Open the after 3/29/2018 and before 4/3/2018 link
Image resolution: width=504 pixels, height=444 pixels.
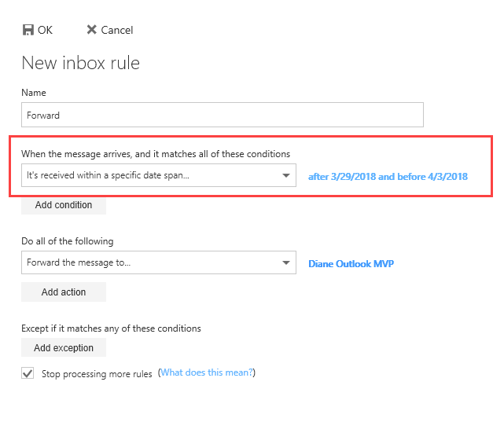388,176
